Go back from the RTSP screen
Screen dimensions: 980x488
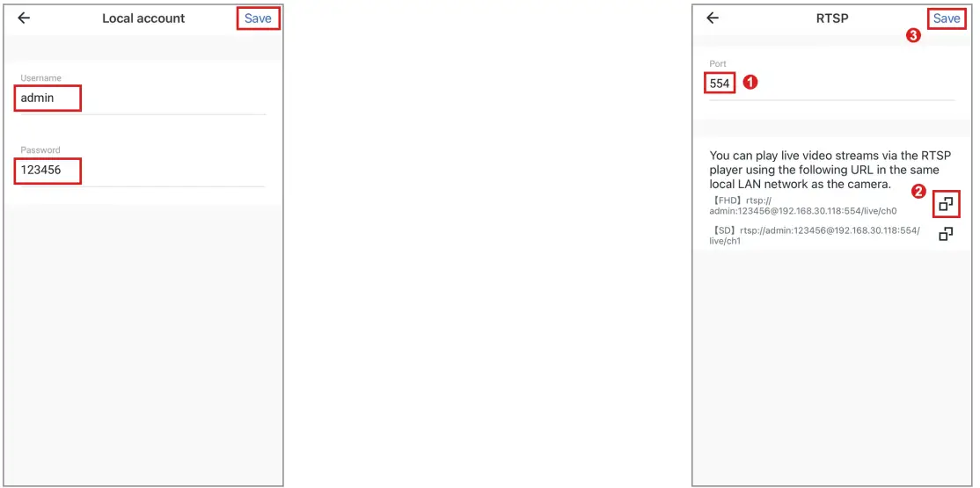click(x=713, y=18)
